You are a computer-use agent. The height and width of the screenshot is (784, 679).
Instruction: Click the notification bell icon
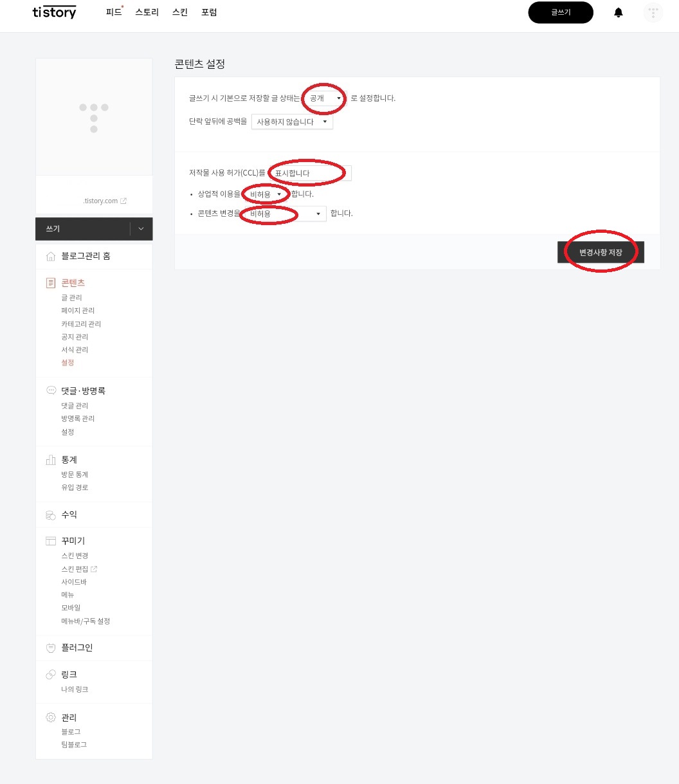pyautogui.click(x=619, y=13)
